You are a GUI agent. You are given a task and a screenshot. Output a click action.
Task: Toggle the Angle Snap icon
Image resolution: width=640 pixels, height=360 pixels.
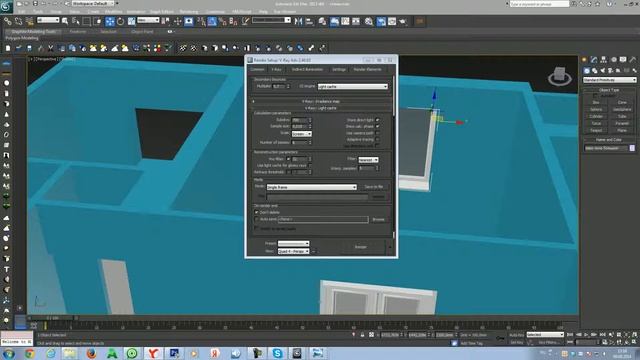coord(212,21)
